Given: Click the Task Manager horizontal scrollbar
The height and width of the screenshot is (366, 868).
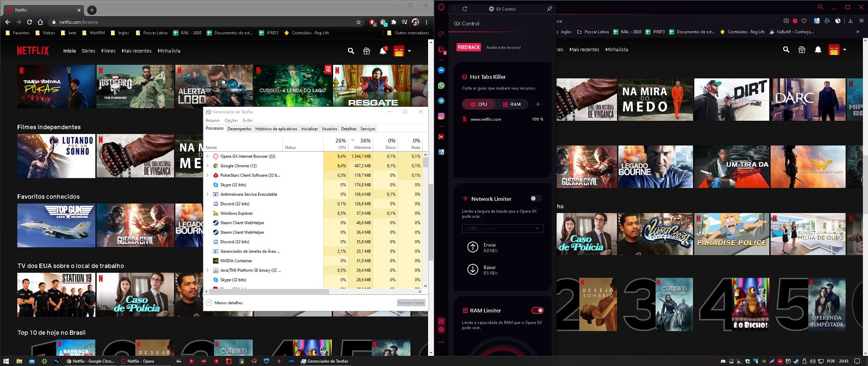Looking at the screenshot, I should [x=269, y=291].
